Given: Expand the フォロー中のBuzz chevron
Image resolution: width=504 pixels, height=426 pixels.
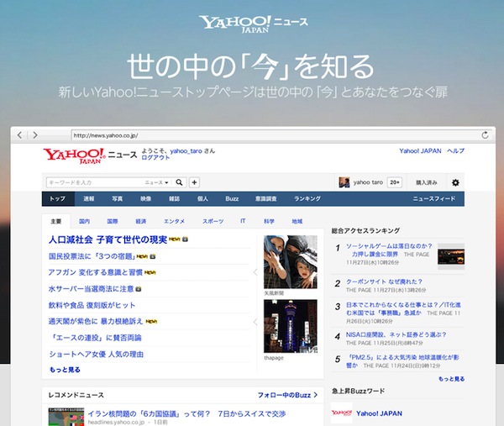Looking at the screenshot, I should (314, 394).
